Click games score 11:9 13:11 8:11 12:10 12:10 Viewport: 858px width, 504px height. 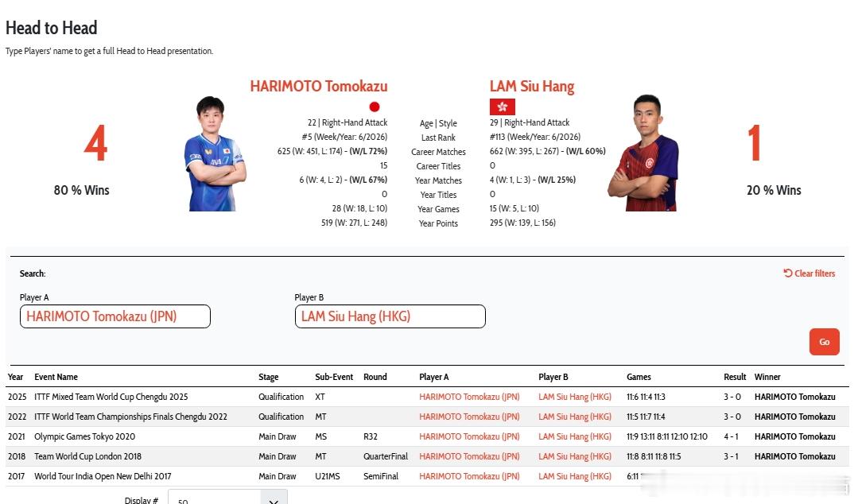[667, 436]
